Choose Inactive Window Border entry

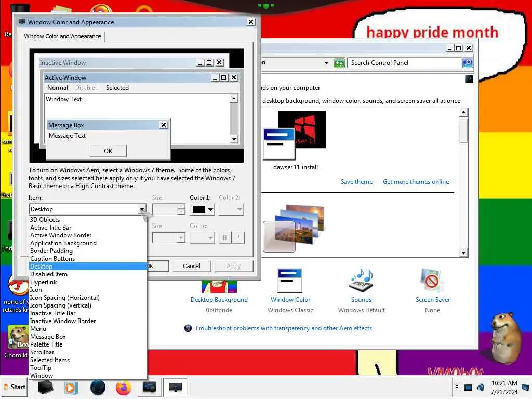pos(88,321)
